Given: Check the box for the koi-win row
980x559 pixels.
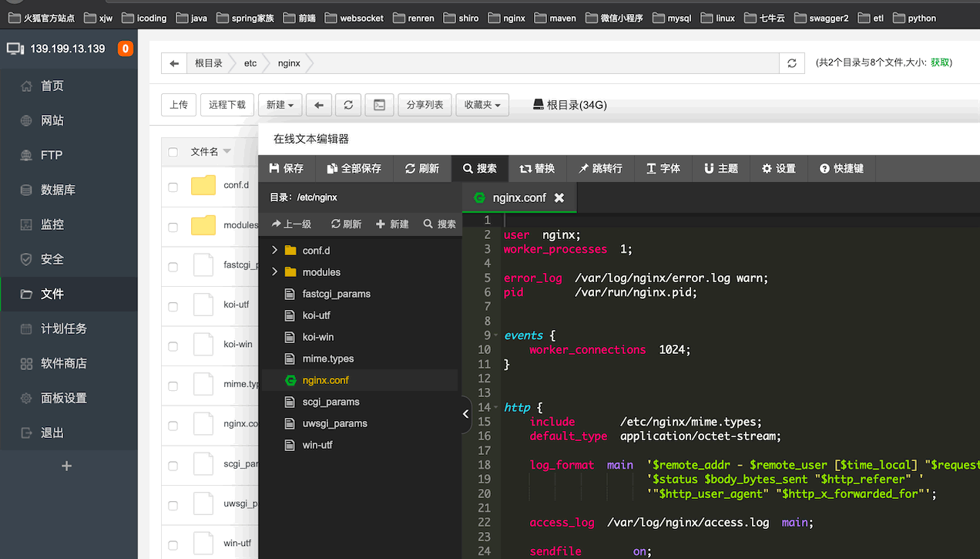Looking at the screenshot, I should 173,346.
